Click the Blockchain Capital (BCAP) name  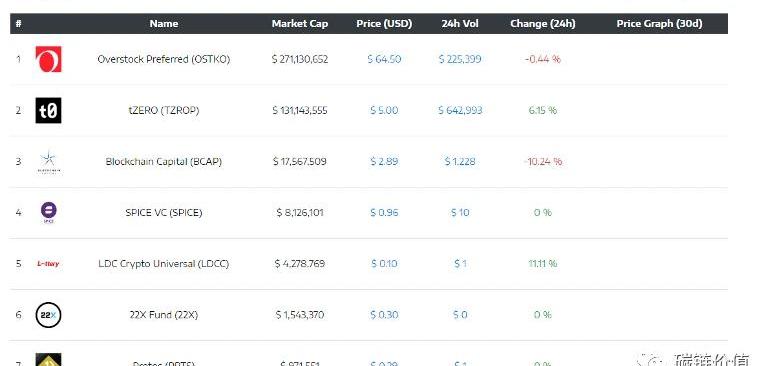tap(164, 162)
